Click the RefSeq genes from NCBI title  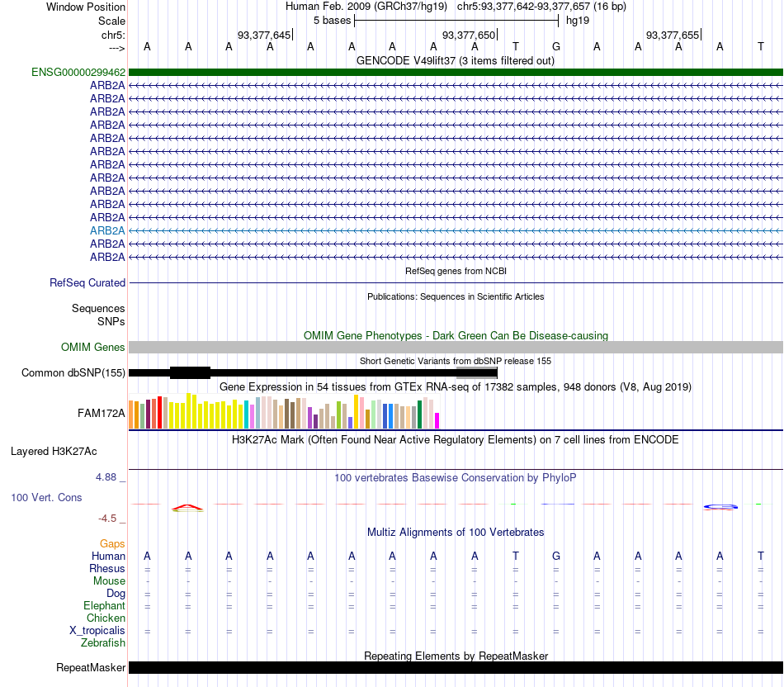pos(456,271)
